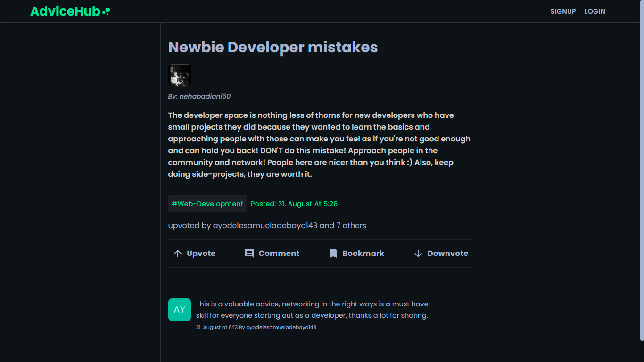Open the AY commenter avatar
The height and width of the screenshot is (362, 644).
(x=180, y=310)
